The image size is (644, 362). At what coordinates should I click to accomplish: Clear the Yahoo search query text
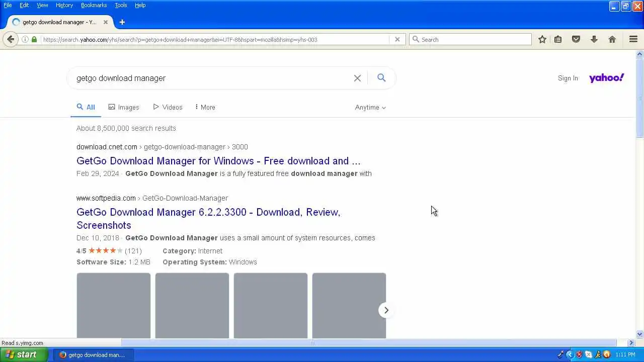pos(357,78)
